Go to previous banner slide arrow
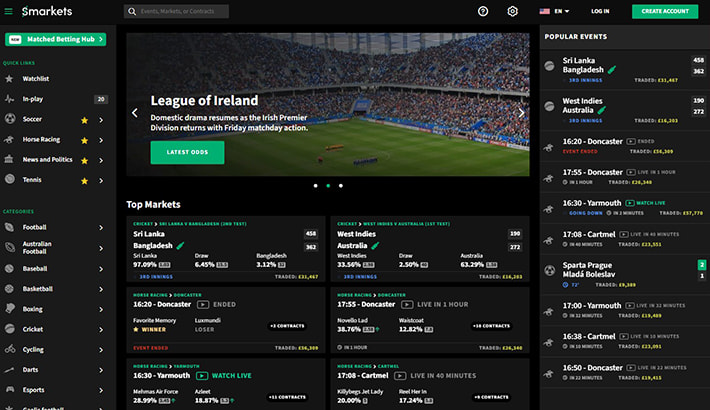 (135, 113)
